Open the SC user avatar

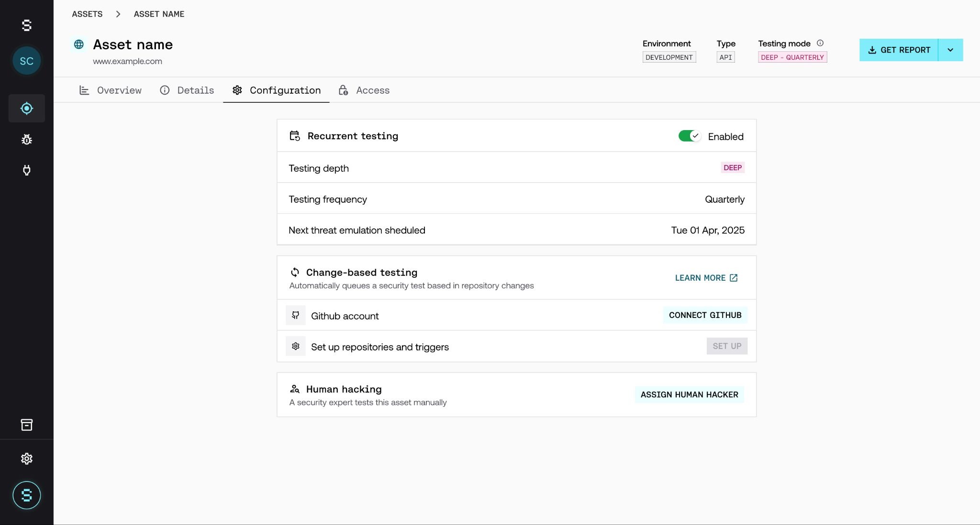(27, 61)
